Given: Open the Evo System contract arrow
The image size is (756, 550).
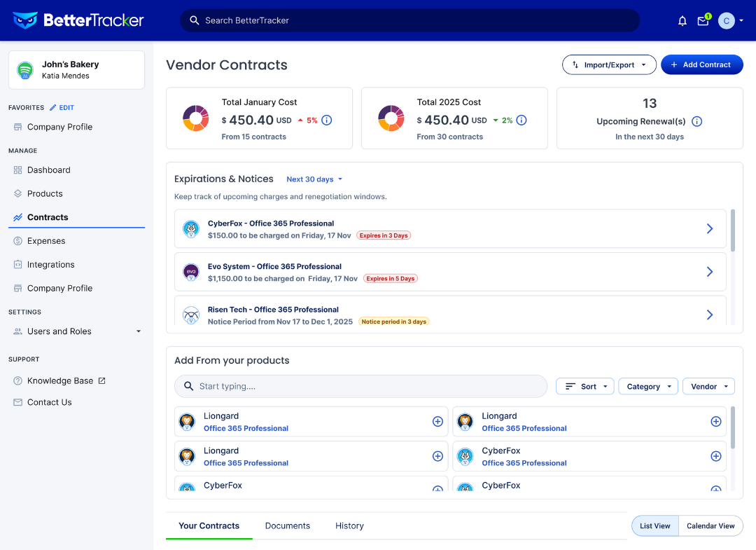Looking at the screenshot, I should click(710, 272).
